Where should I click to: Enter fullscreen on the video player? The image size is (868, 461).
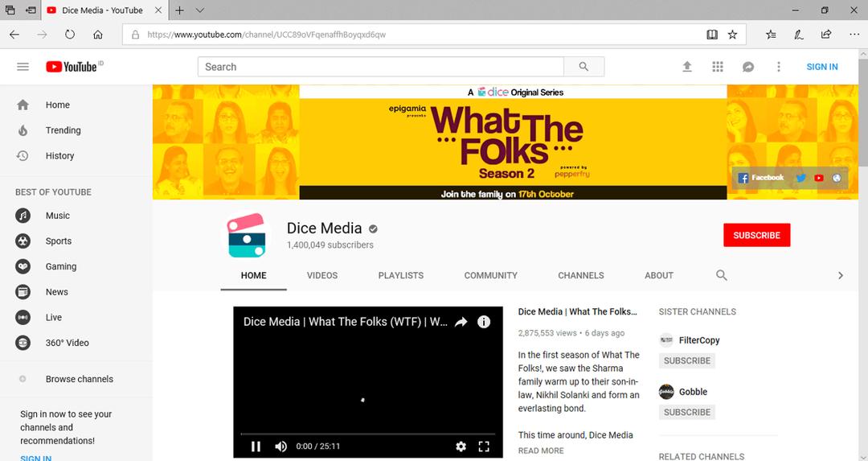(x=484, y=446)
